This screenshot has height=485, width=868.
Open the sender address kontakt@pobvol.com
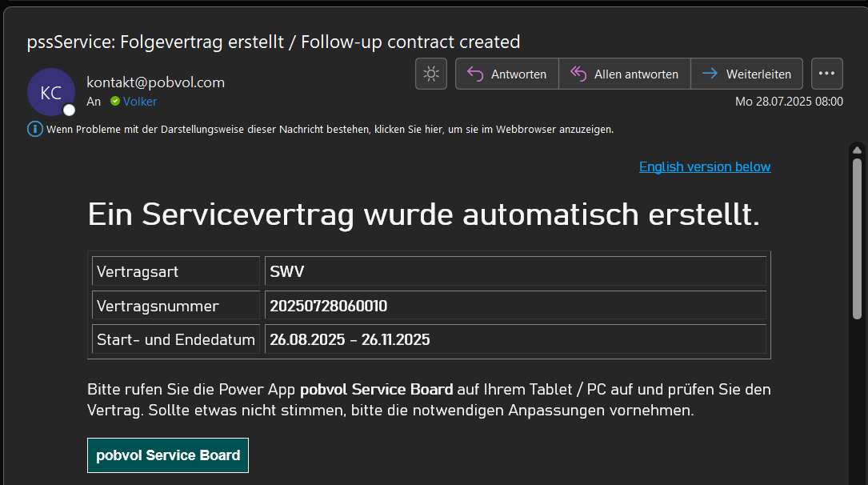point(155,82)
